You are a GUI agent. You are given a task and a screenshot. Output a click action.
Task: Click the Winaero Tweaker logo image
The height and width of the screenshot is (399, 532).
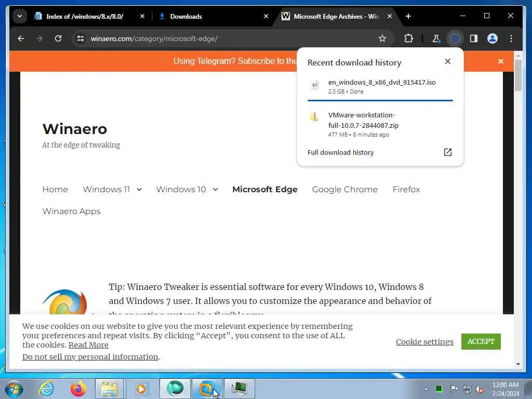coord(64,302)
